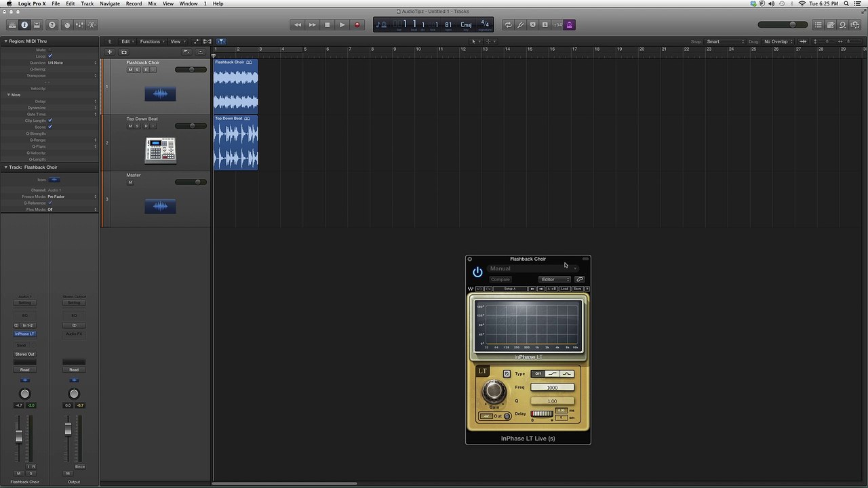Screen dimensions: 868x488
Task: Open the plug-in Editor view dropdown
Action: [x=555, y=279]
